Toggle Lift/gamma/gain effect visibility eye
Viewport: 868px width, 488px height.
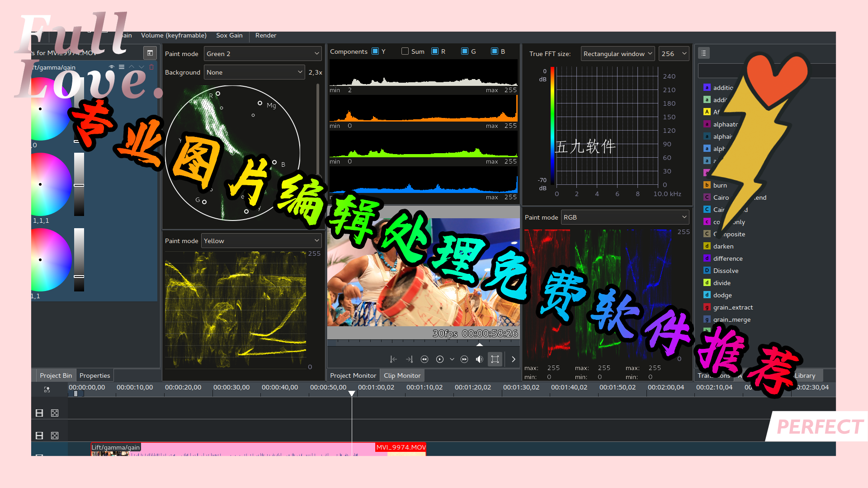(112, 67)
